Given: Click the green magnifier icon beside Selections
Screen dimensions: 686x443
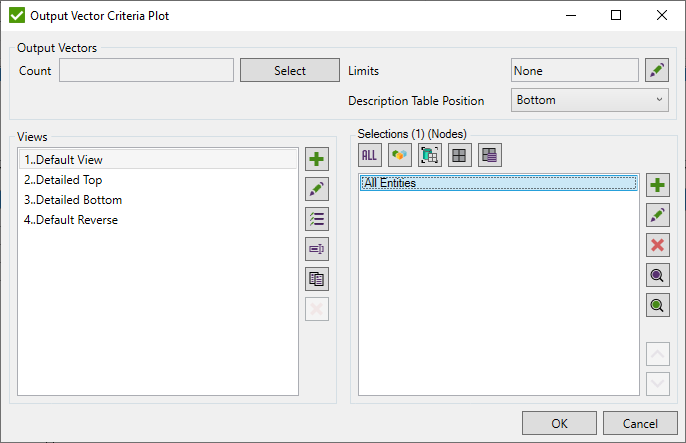Looking at the screenshot, I should tap(658, 305).
